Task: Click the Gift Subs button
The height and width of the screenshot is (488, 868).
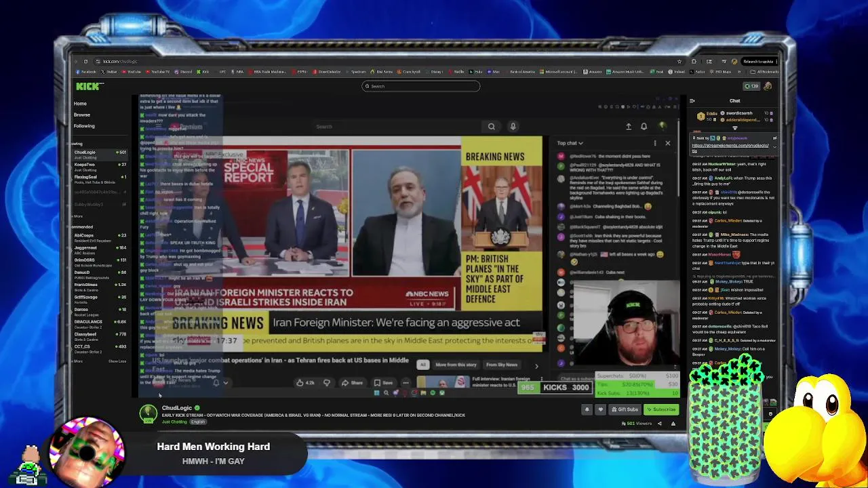Action: coord(625,409)
